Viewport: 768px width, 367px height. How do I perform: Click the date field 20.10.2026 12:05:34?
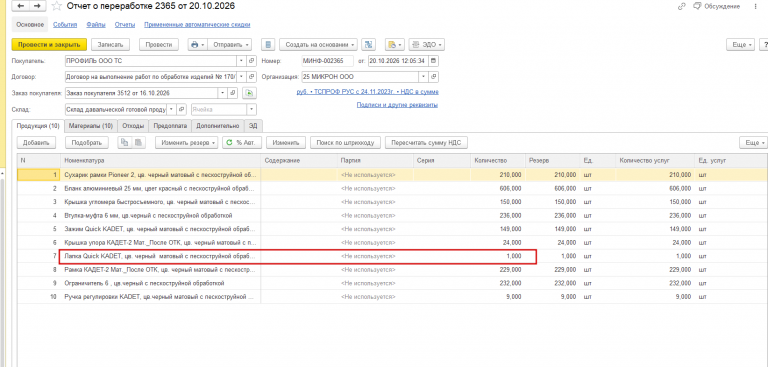(x=399, y=61)
